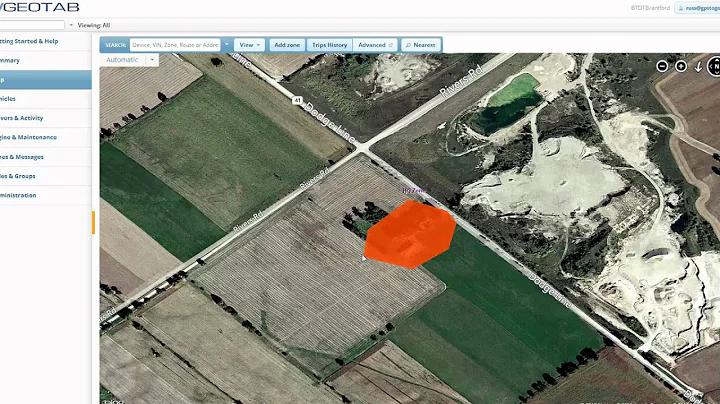The width and height of the screenshot is (720, 404).
Task: Focus the Device, VIN, Zone search field
Action: (175, 45)
